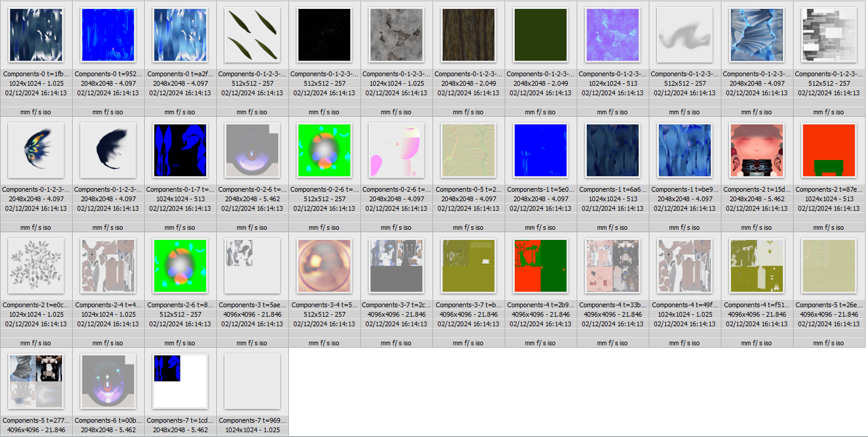
Task: Pick the Components-2-6 green orb thumbnail
Action: pos(180,266)
